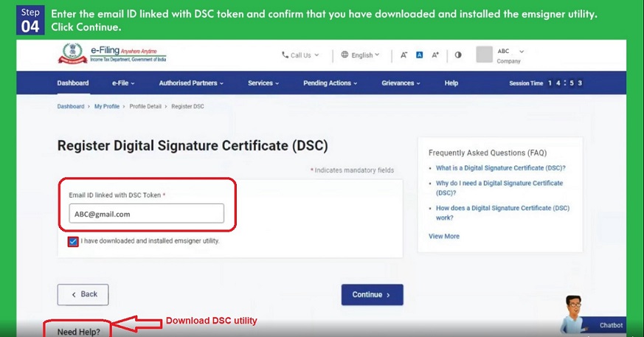Toggle high contrast mode icon

tap(457, 55)
